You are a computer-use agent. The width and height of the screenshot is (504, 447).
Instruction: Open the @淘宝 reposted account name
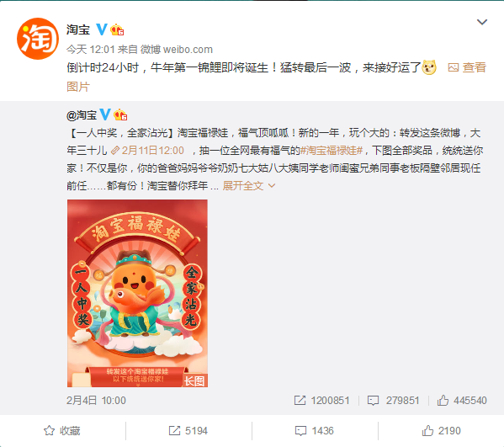[x=82, y=115]
